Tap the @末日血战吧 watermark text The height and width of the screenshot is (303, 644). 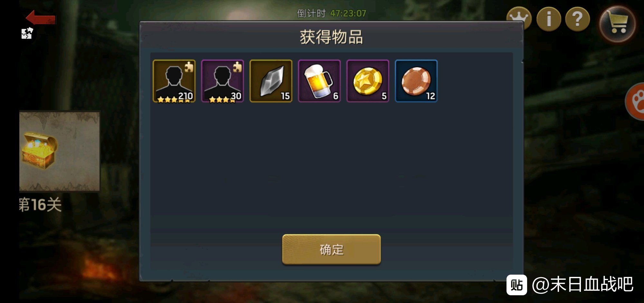click(583, 285)
